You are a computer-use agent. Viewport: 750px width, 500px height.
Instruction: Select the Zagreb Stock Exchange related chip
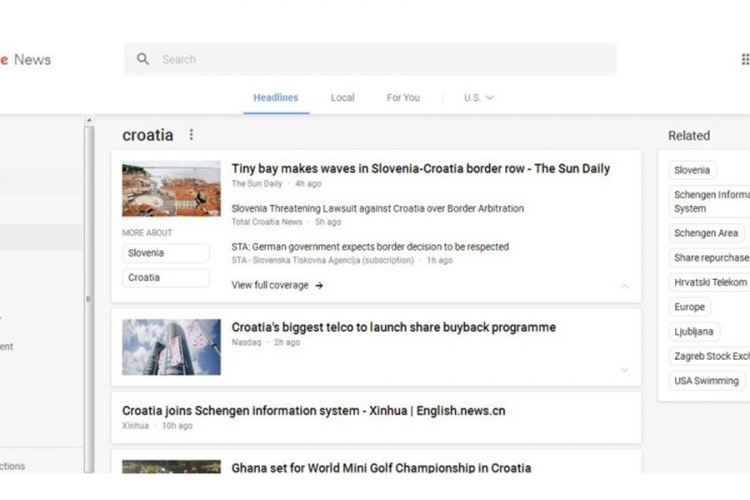710,356
